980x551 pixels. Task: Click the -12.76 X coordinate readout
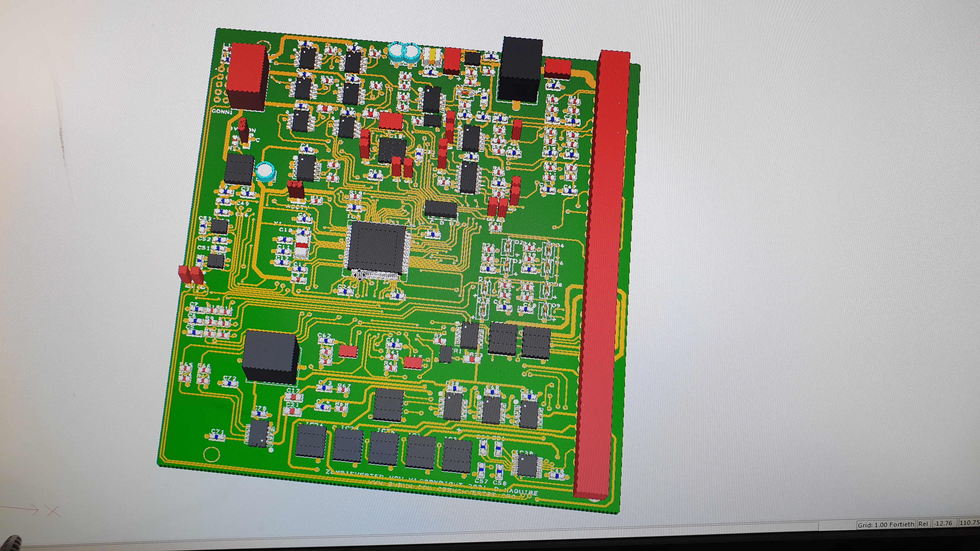pyautogui.click(x=943, y=523)
